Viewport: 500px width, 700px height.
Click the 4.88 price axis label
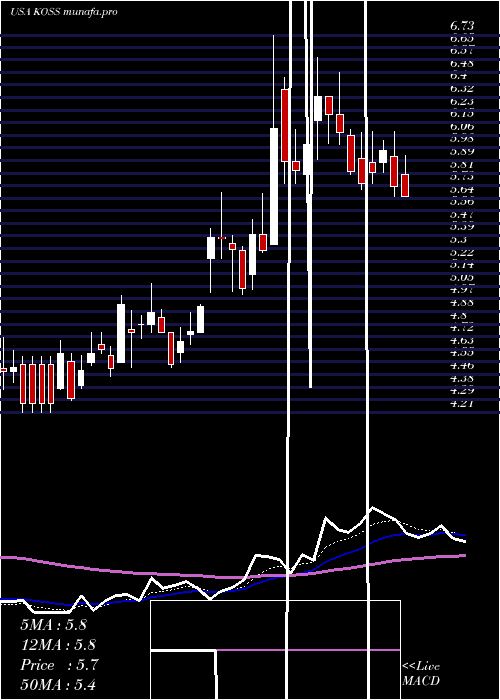pos(462,303)
